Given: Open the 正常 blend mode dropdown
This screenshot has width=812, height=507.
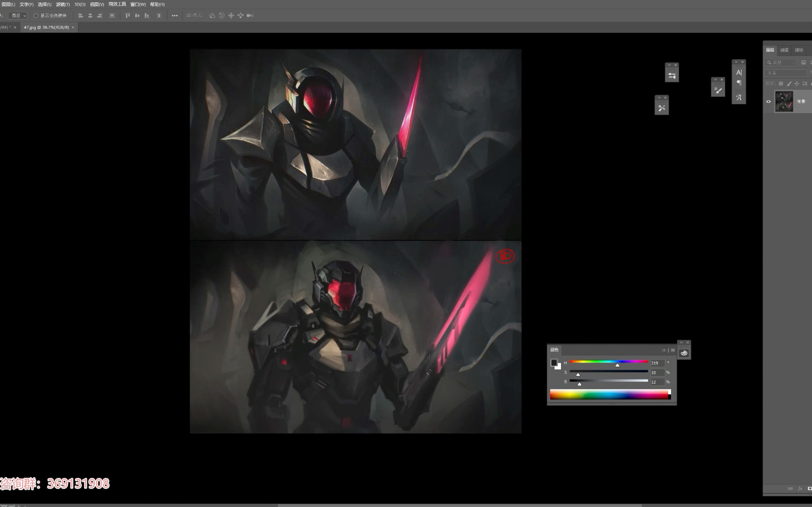Looking at the screenshot, I should (x=786, y=73).
